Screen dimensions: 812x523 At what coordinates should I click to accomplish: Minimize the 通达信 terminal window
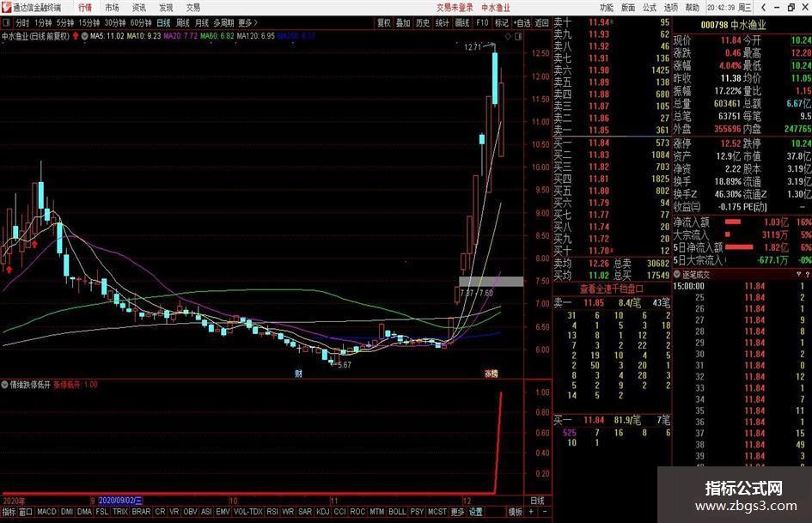click(777, 7)
